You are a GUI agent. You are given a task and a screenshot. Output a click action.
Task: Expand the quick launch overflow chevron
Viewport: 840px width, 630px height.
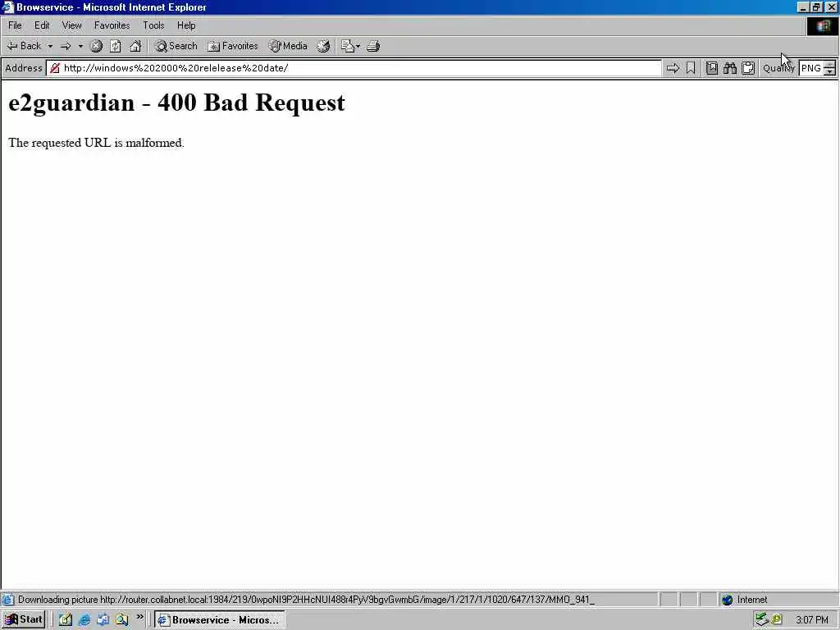[x=139, y=617]
